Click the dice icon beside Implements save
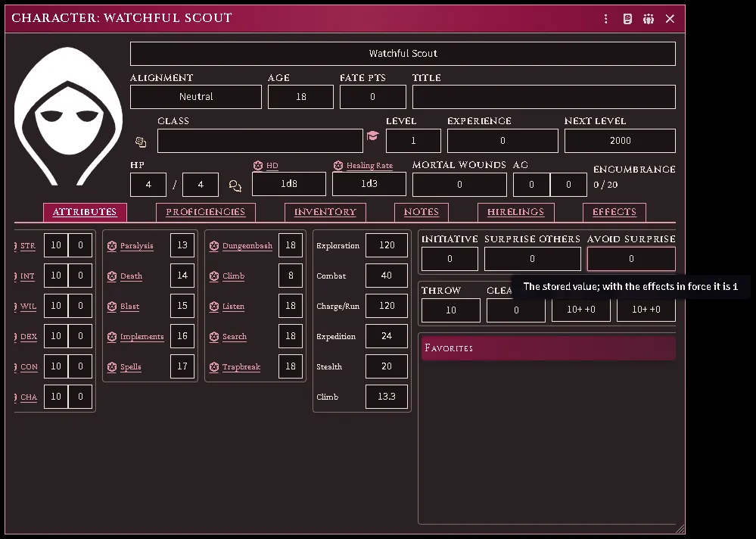Image resolution: width=756 pixels, height=539 pixels. point(112,337)
